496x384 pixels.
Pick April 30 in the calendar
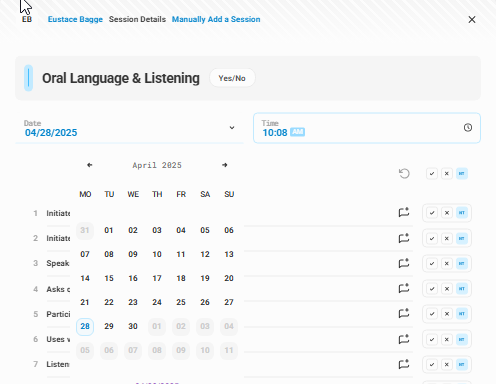pyautogui.click(x=133, y=326)
